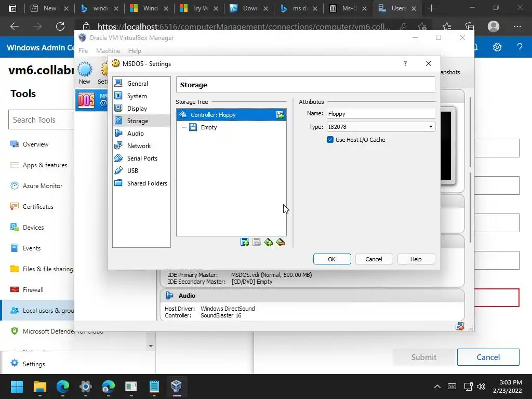Open the volume control in system tray

click(481, 387)
